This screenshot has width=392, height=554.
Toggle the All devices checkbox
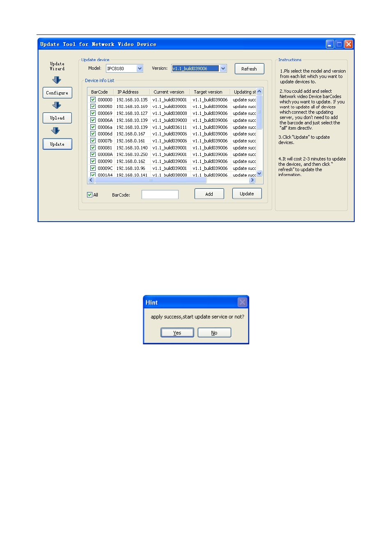[90, 195]
